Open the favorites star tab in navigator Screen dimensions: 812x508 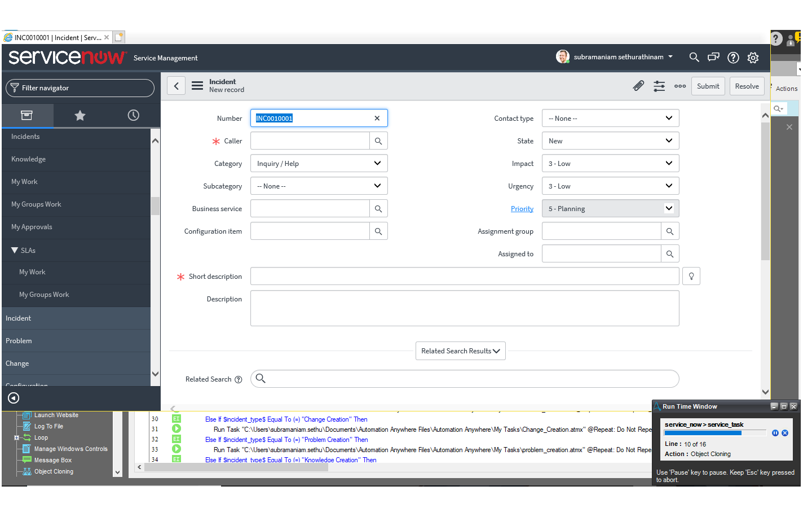(x=80, y=115)
